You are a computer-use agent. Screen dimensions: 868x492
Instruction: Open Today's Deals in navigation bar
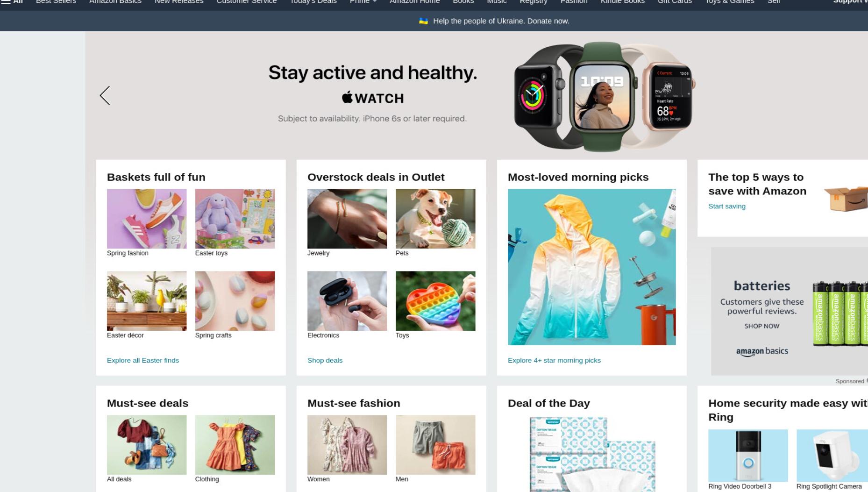(x=313, y=2)
